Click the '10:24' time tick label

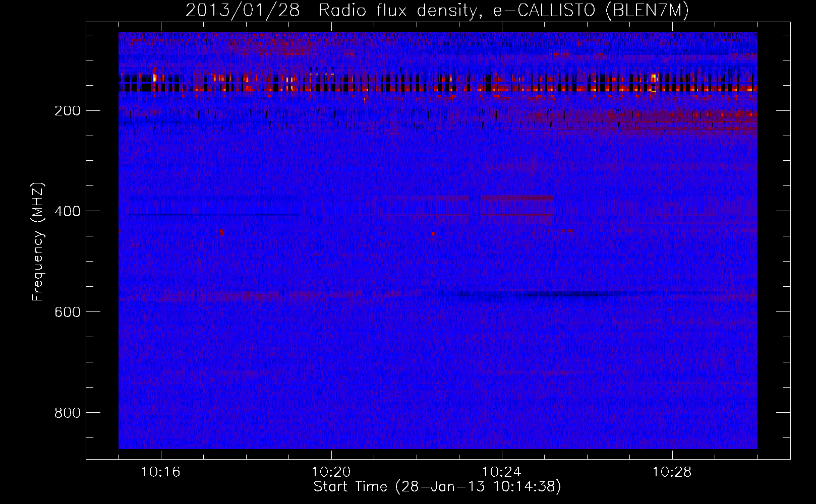tap(502, 472)
